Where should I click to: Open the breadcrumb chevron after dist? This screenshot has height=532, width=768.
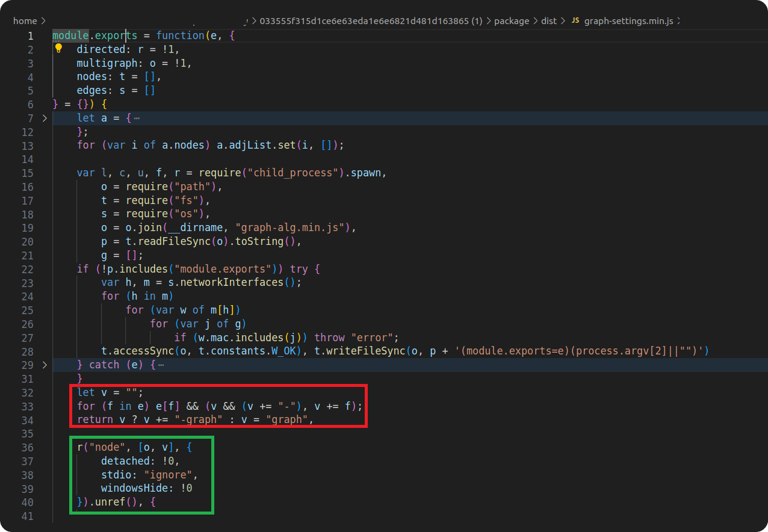point(562,20)
